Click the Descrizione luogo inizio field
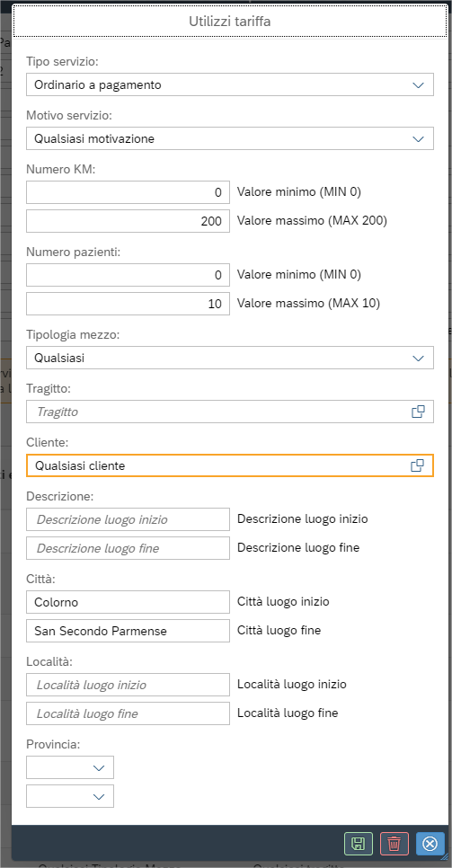This screenshot has height=868, width=452. [x=128, y=519]
